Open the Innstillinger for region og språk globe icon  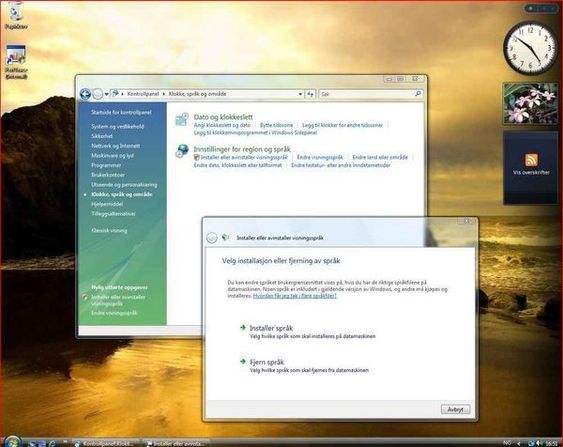coord(182,151)
